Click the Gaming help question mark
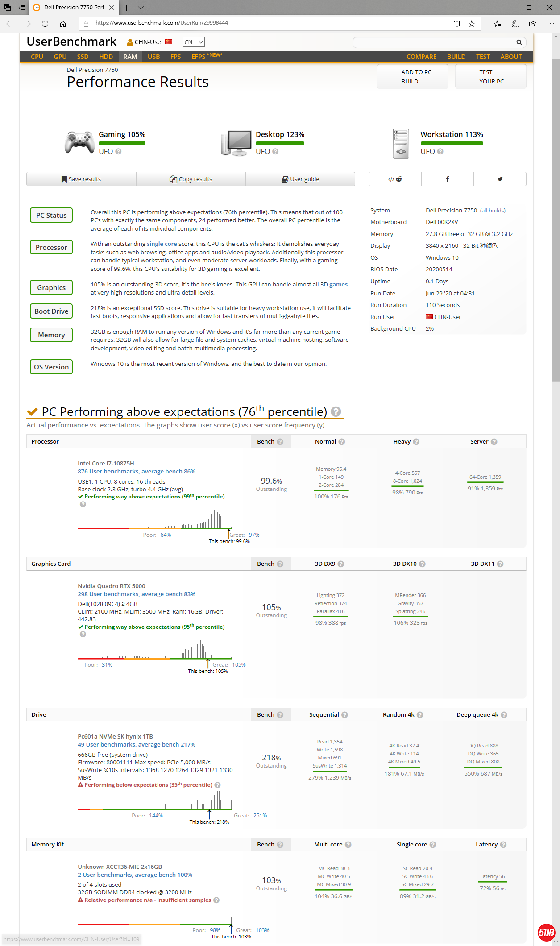This screenshot has width=560, height=946. point(118,151)
